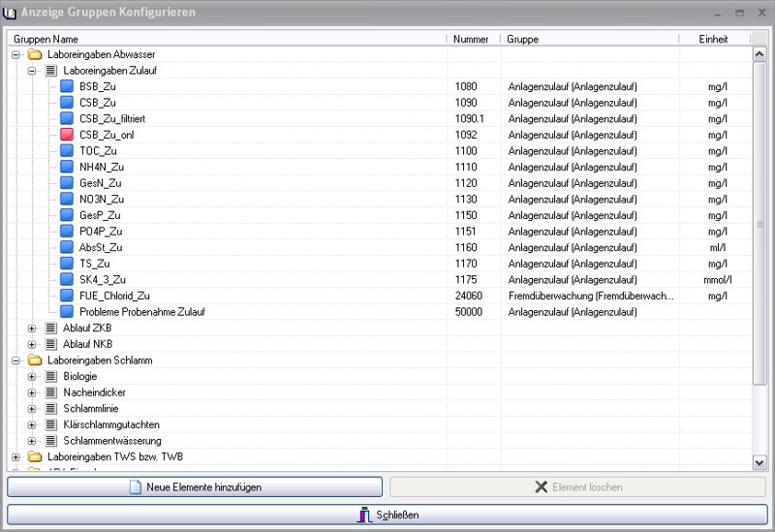Select the Probleme Probenahme Zulauf entry

point(141,312)
